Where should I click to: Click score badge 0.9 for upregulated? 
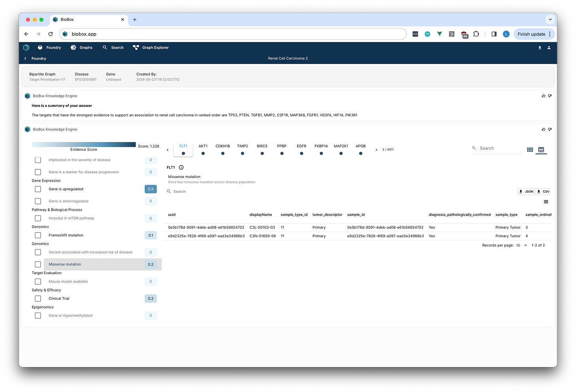[151, 189]
